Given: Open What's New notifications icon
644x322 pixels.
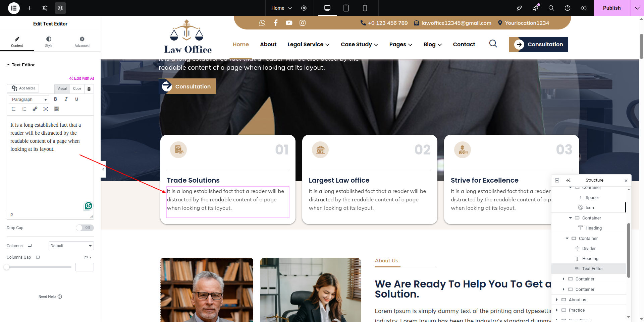Looking at the screenshot, I should tap(535, 8).
